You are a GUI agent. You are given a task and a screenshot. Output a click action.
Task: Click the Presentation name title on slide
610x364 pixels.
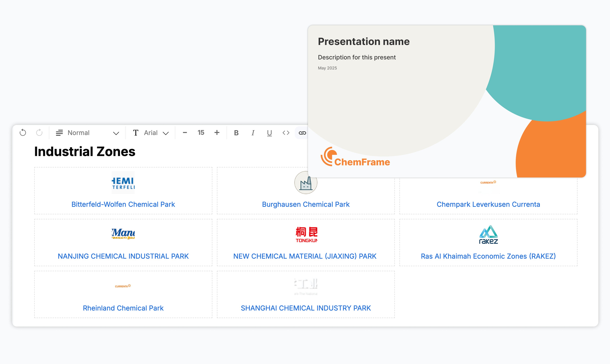[x=364, y=42]
